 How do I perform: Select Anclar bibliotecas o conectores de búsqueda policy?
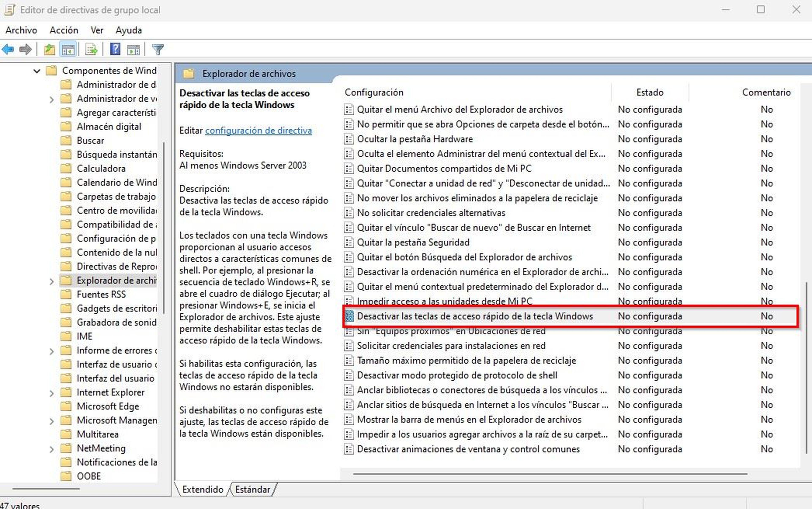pos(482,390)
